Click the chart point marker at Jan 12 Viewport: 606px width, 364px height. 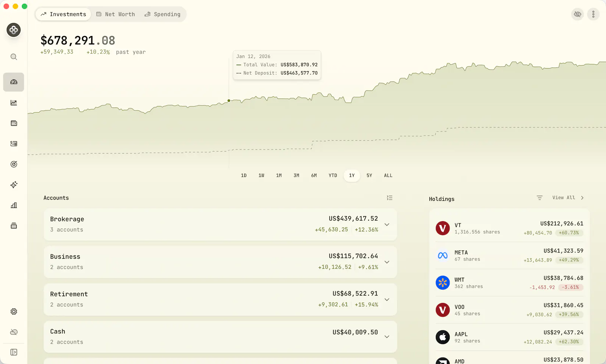[229, 101]
